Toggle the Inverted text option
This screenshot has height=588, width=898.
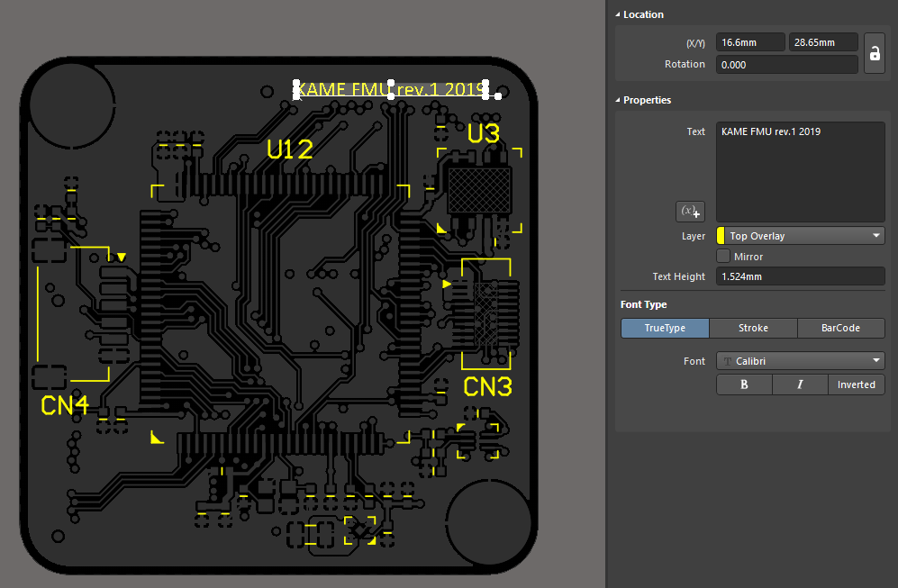856,384
